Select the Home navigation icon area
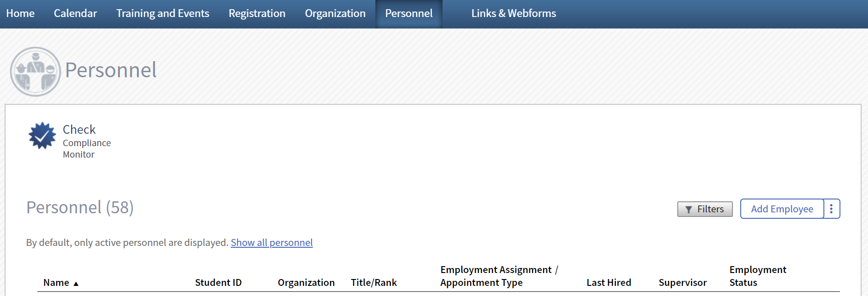This screenshot has width=868, height=296. 20,13
